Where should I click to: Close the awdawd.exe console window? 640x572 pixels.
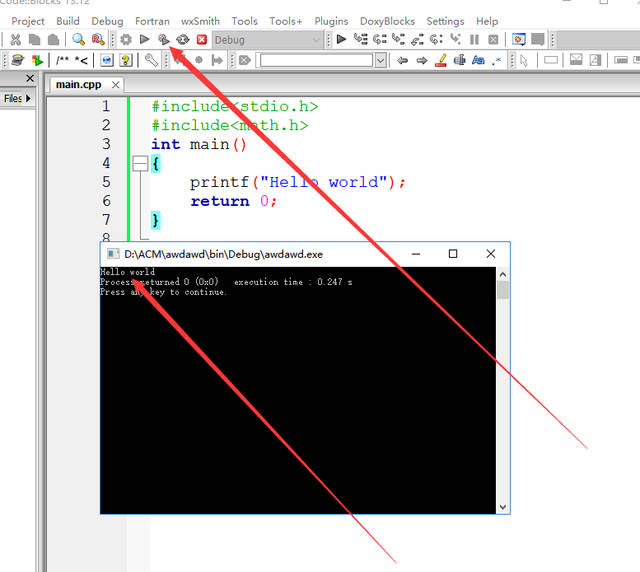[x=491, y=254]
